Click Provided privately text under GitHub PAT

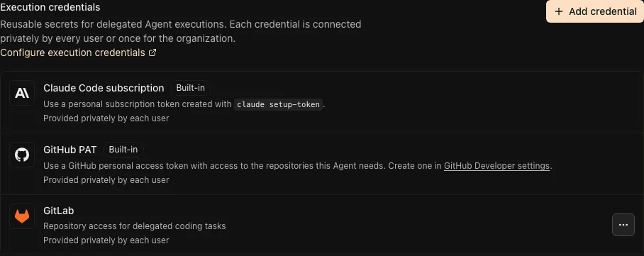(106, 179)
